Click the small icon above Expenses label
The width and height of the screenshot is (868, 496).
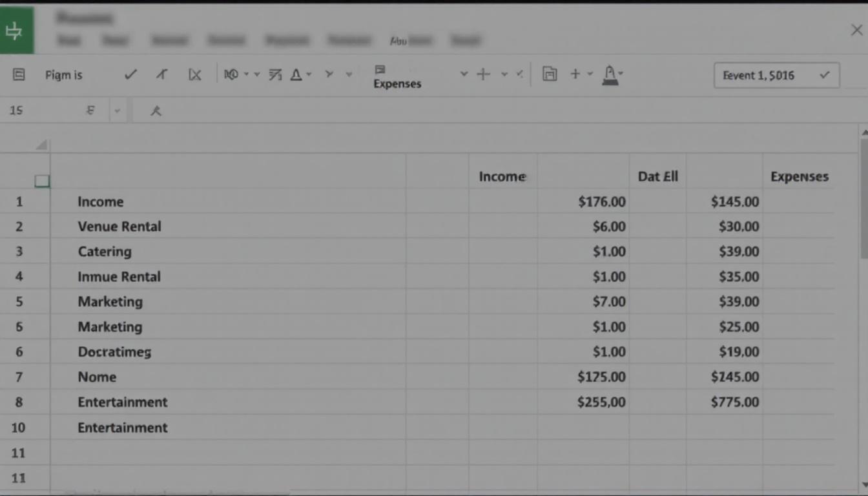click(380, 69)
